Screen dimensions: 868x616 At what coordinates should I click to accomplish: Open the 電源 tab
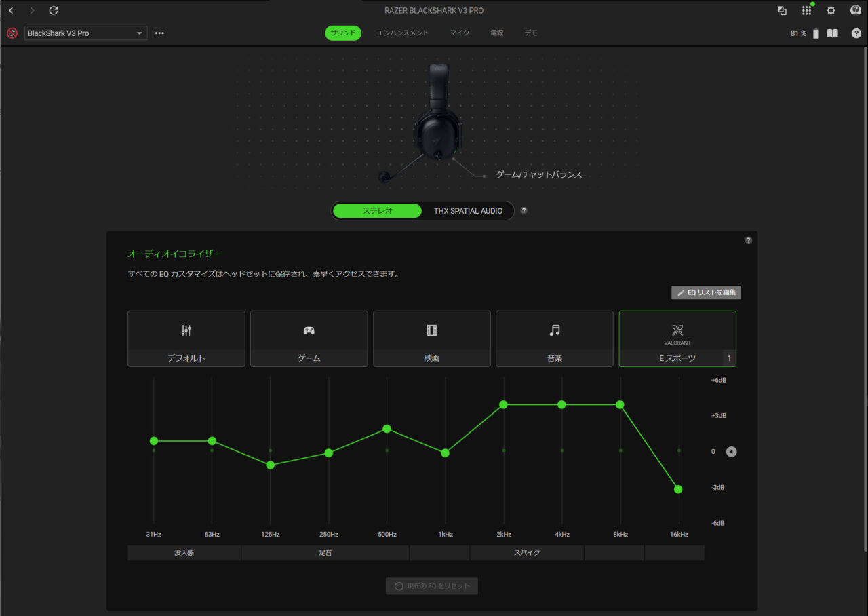tap(497, 33)
